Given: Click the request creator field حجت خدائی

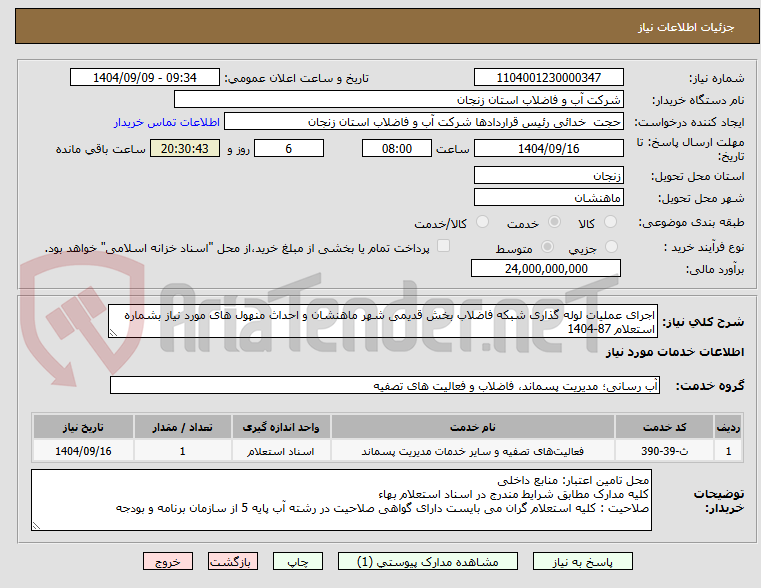Looking at the screenshot, I should pos(424,122).
